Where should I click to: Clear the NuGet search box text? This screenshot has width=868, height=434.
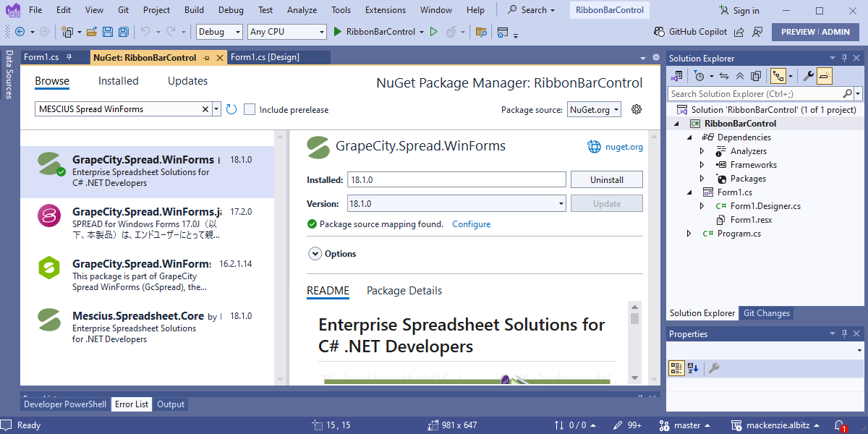click(x=205, y=109)
